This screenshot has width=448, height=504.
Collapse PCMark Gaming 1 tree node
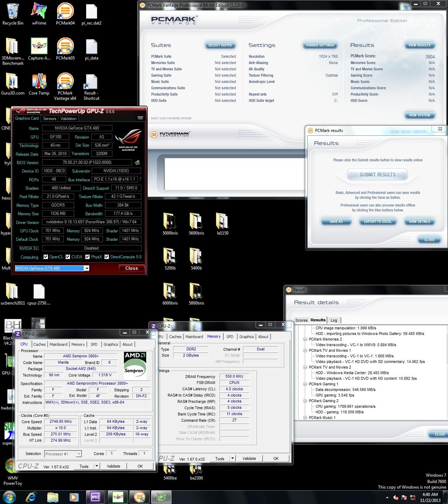tap(305, 384)
